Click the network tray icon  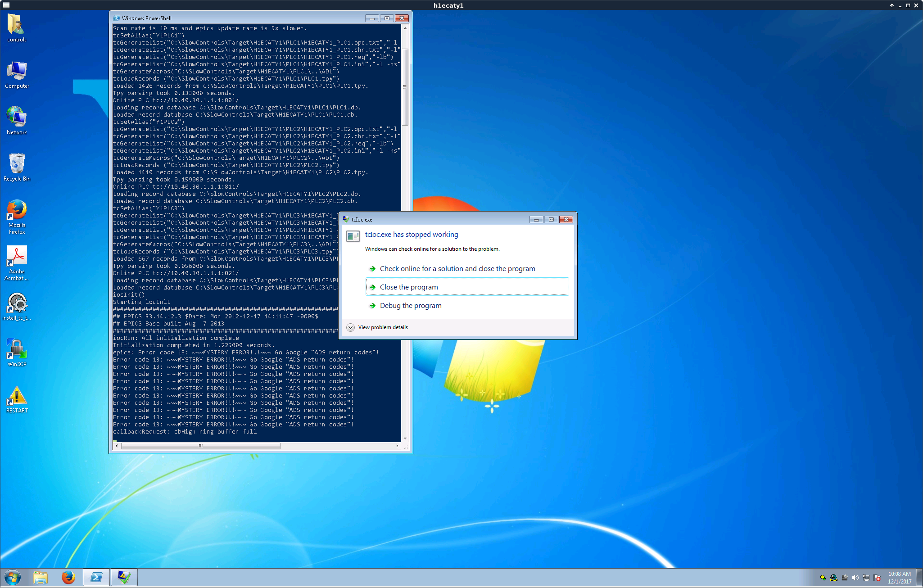point(866,578)
